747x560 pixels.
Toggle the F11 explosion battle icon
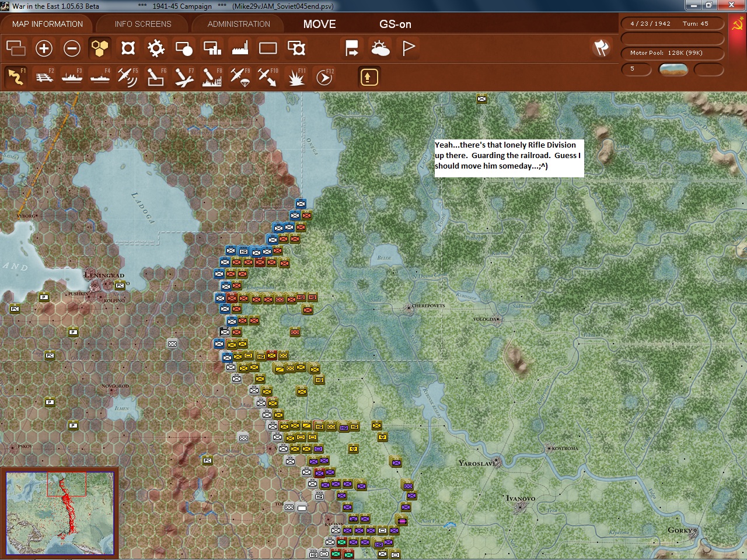pos(296,77)
